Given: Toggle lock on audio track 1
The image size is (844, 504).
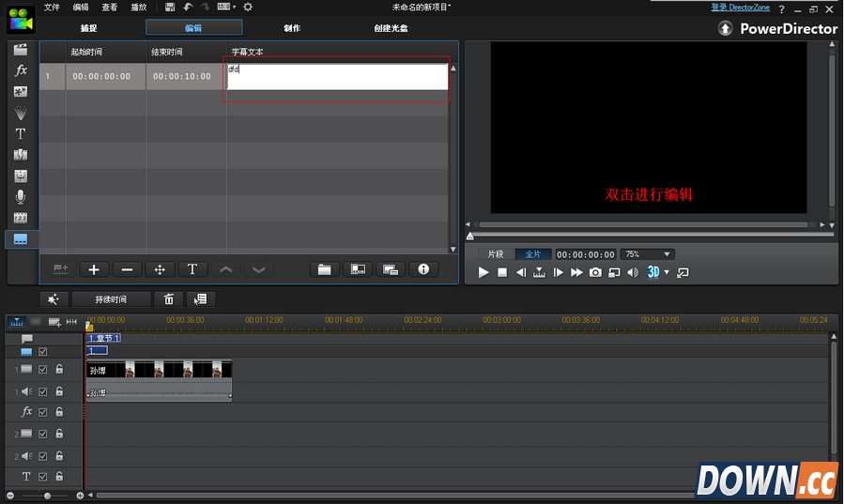Looking at the screenshot, I should pos(59,391).
